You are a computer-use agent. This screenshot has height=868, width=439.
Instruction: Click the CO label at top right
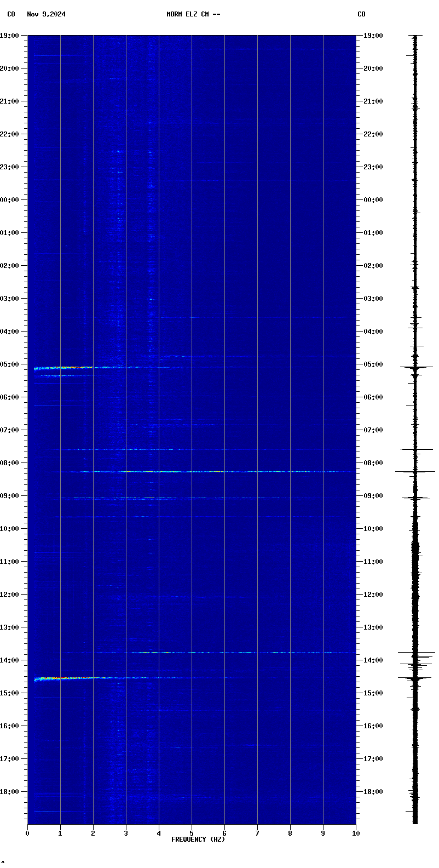point(361,14)
